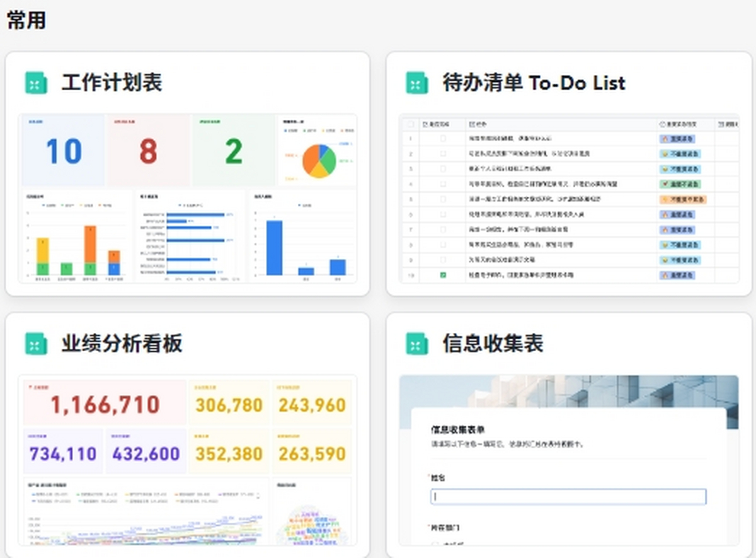Open the 信息收集表 template title
Viewport: 756px width, 558px height.
click(493, 344)
